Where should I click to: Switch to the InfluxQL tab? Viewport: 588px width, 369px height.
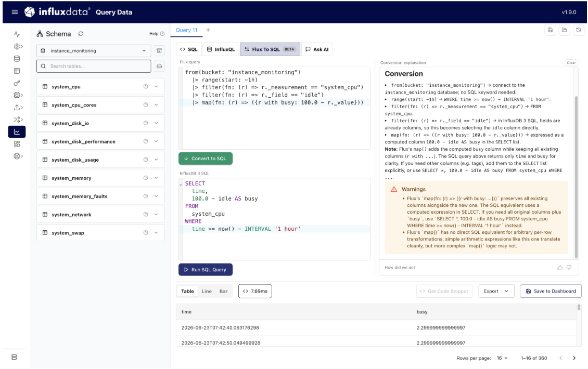[x=221, y=49]
